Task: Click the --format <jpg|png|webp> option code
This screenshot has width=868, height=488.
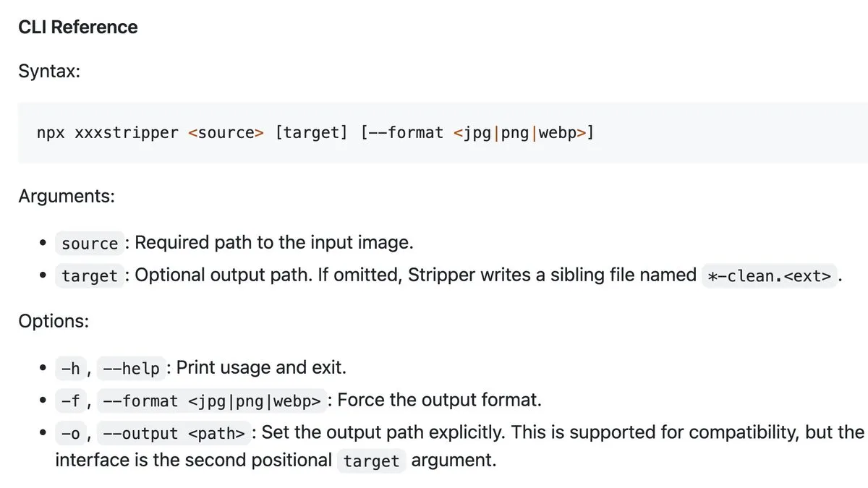Action: [x=211, y=400]
